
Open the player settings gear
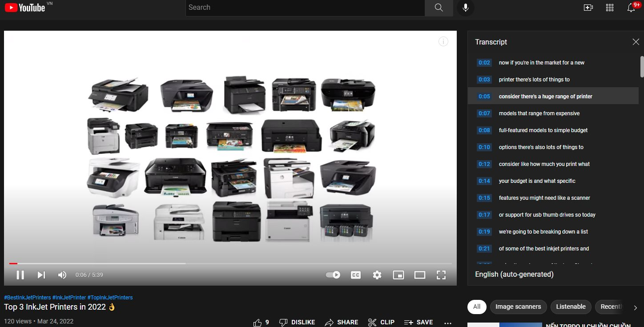point(377,275)
